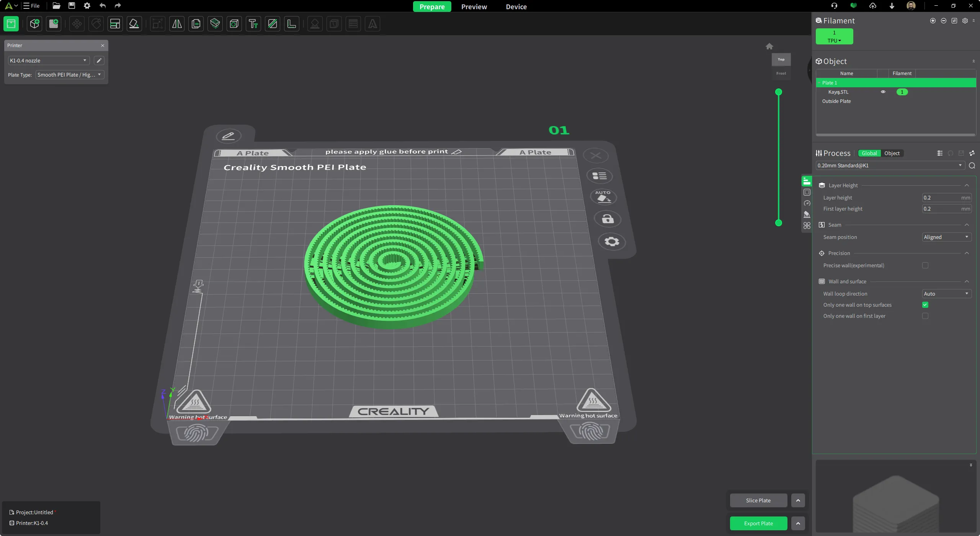980x536 pixels.
Task: Click the Add plate toolbar icon
Action: point(54,24)
